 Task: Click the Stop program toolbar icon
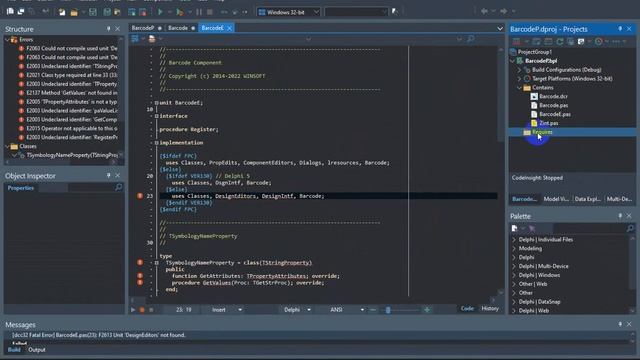click(209, 12)
